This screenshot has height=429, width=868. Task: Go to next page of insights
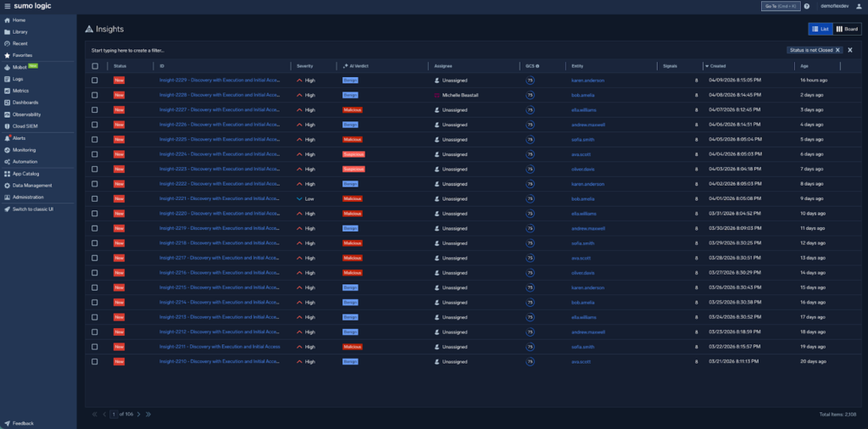139,414
